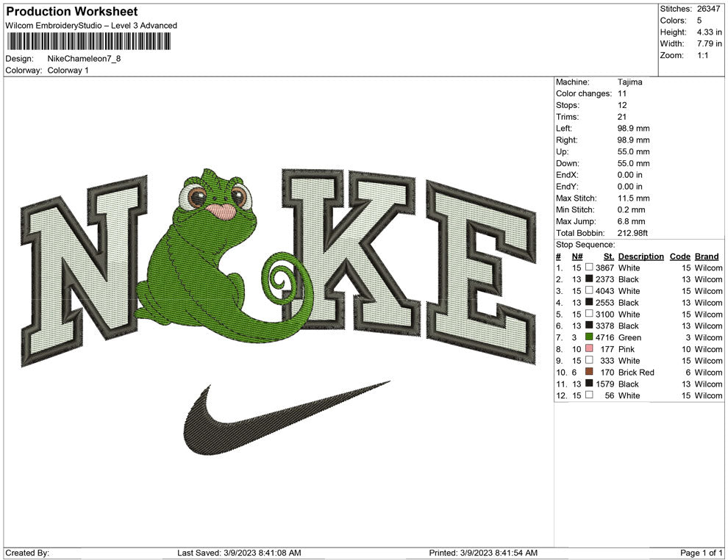Click the 'Created By:' footer label
Image resolution: width=728 pixels, height=560 pixels.
click(27, 553)
